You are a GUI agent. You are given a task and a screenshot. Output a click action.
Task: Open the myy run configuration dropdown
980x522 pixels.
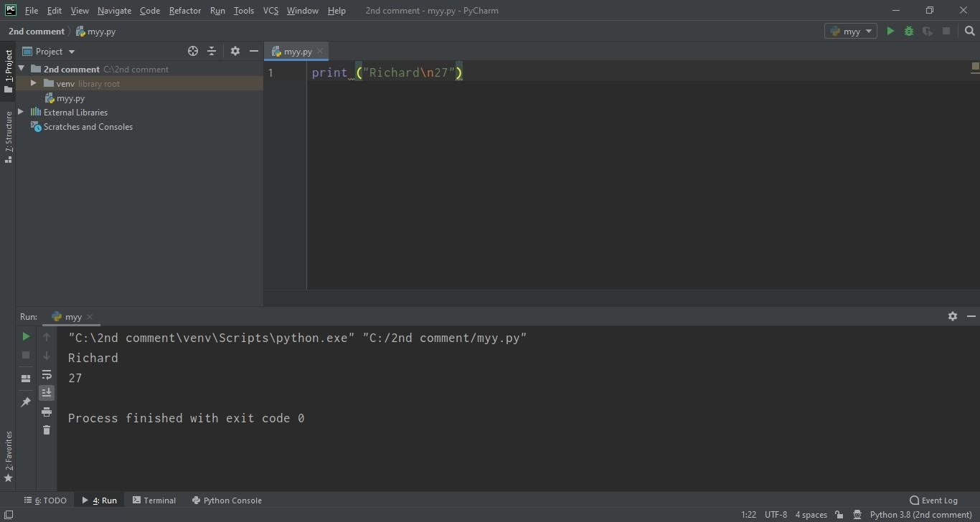[x=851, y=32]
